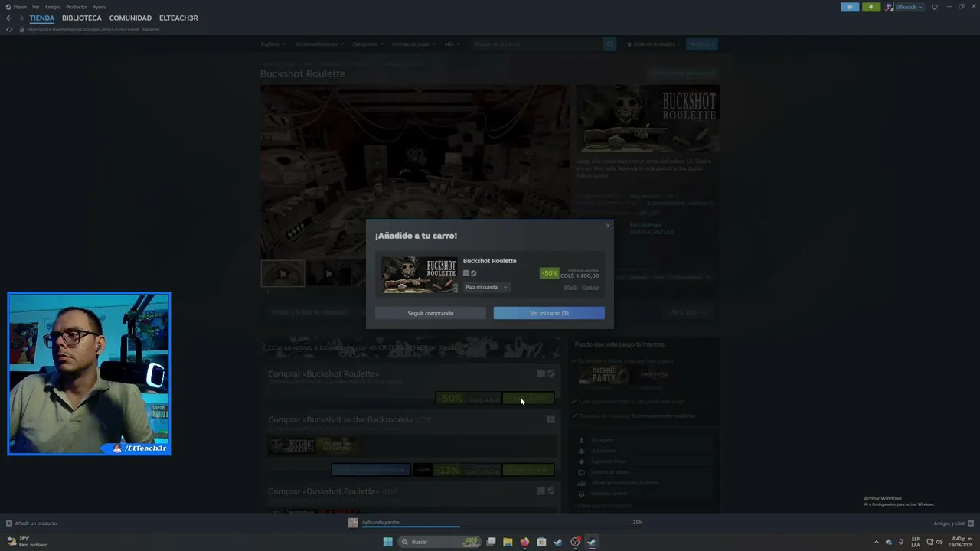The image size is (980, 551).
Task: Open the green notifications bell
Action: [871, 7]
